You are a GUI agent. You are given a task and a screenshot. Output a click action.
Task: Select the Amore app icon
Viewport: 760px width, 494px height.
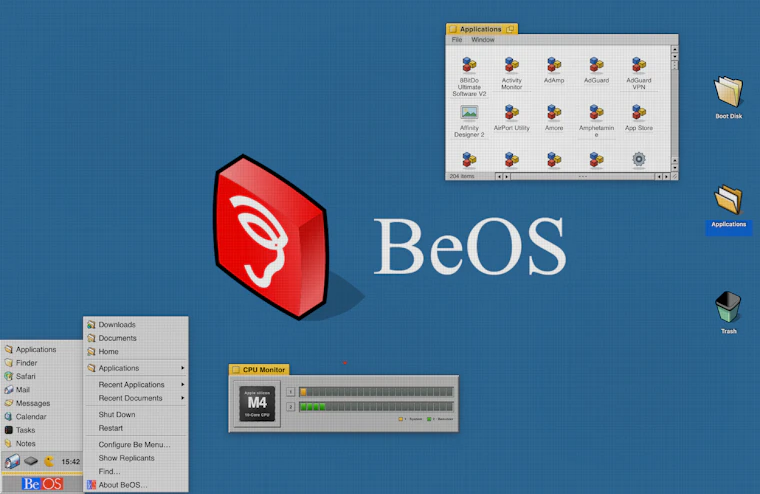[554, 112]
